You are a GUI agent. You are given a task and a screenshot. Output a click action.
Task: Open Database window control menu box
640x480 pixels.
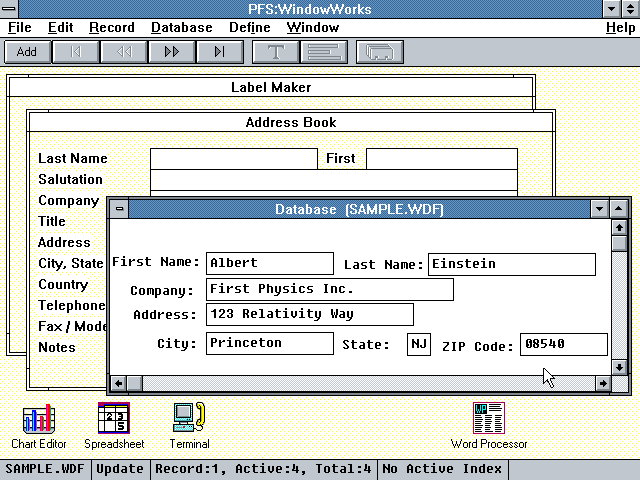pos(120,209)
